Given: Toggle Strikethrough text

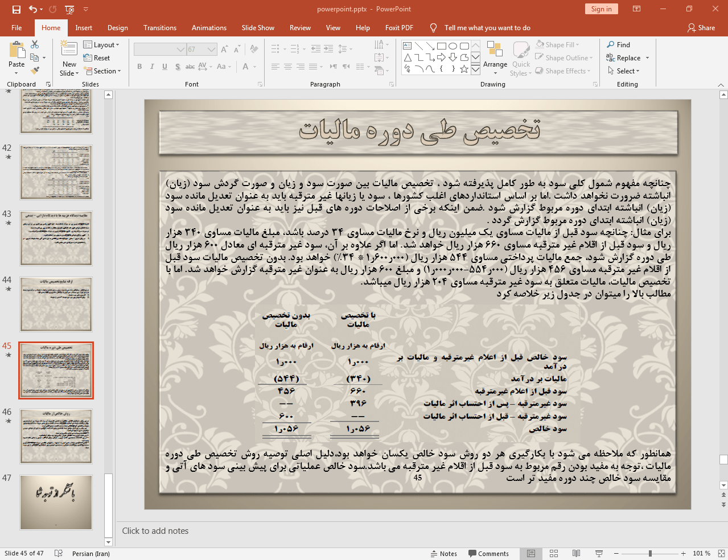Looking at the screenshot, I should point(190,67).
